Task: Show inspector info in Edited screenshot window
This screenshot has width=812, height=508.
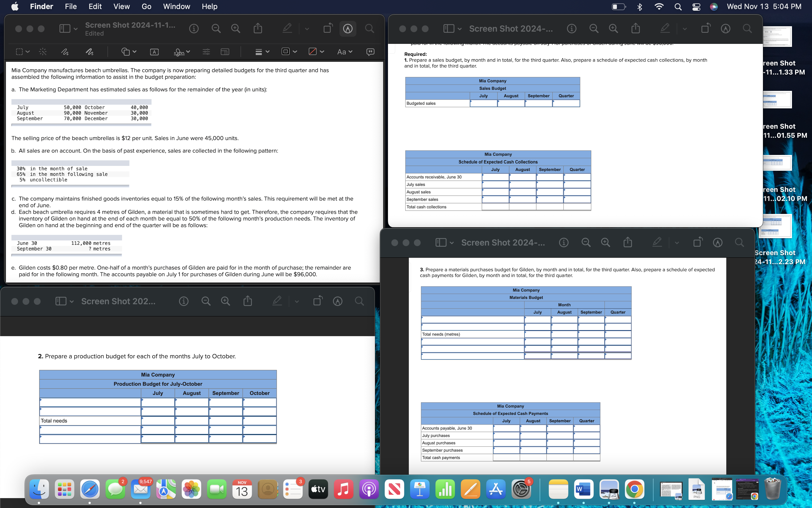Action: (x=194, y=29)
